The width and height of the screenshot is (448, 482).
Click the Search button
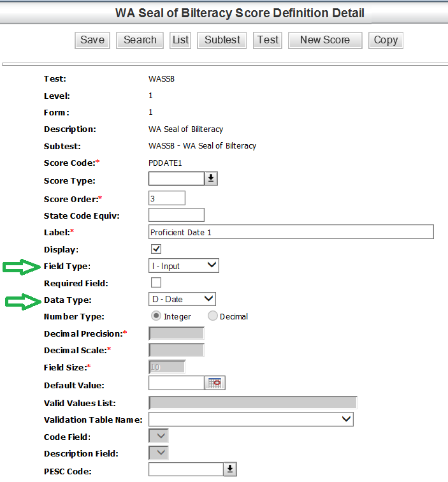coord(140,40)
